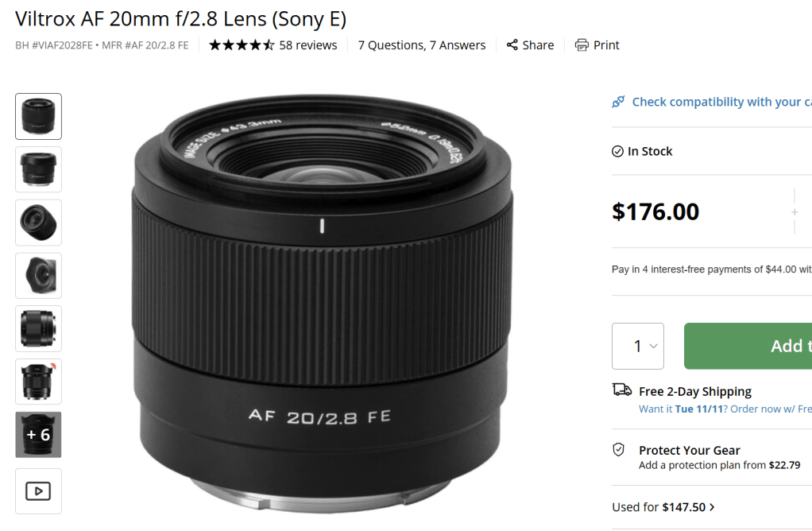Click the In Stock checkmark icon
Image resolution: width=812 pixels, height=531 pixels.
(x=617, y=152)
